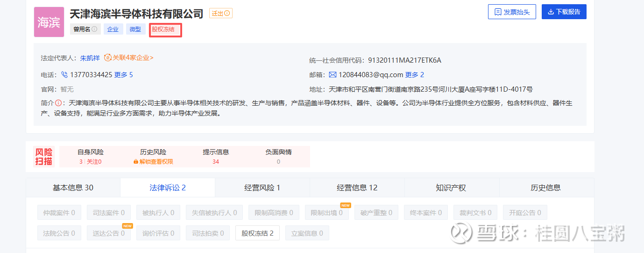Select 破产重整 0 filter
This screenshot has height=253, width=644.
376,213
